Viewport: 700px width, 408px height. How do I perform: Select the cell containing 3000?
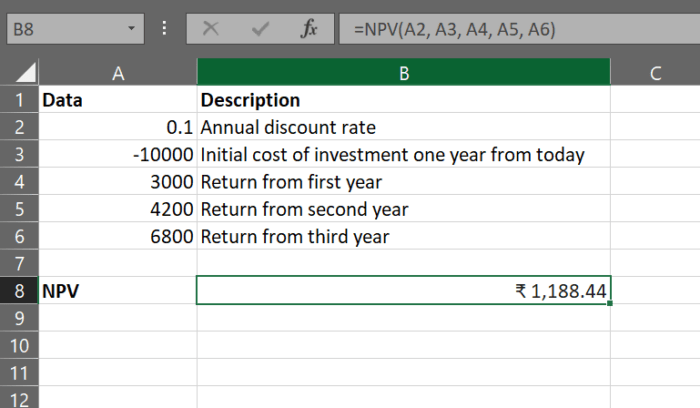click(x=118, y=181)
